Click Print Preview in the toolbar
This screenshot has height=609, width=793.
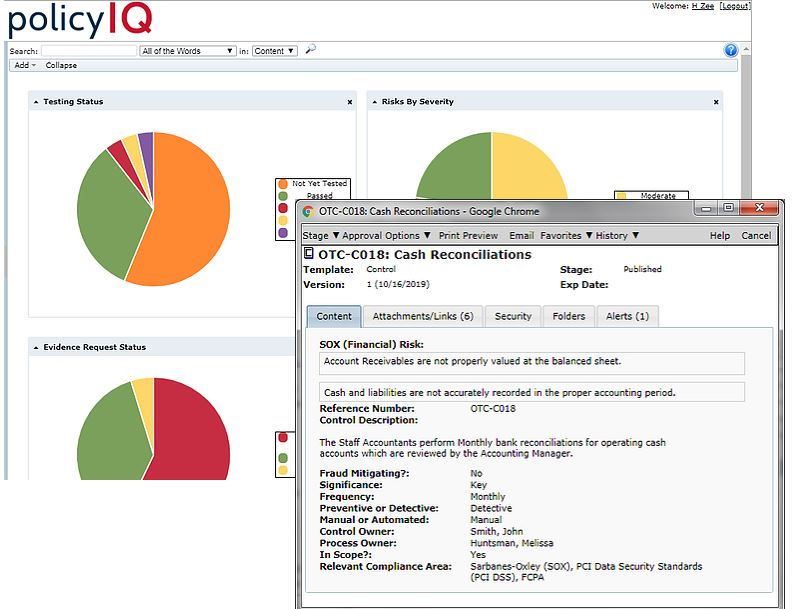pos(468,235)
